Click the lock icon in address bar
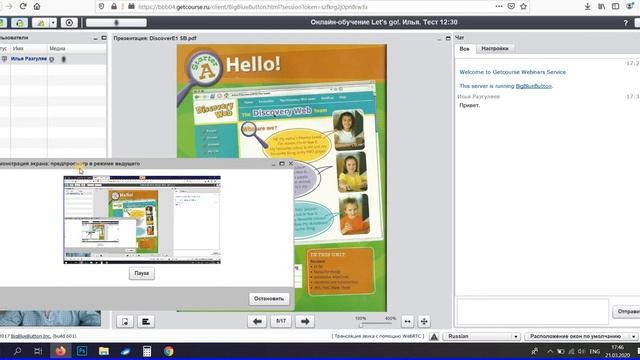This screenshot has height=360, width=640. coord(114,7)
